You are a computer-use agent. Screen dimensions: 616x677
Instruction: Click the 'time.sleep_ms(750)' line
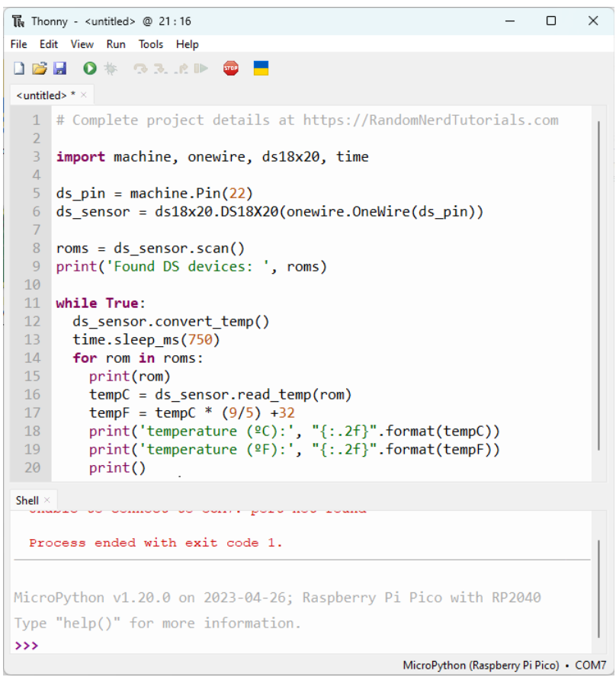(146, 340)
